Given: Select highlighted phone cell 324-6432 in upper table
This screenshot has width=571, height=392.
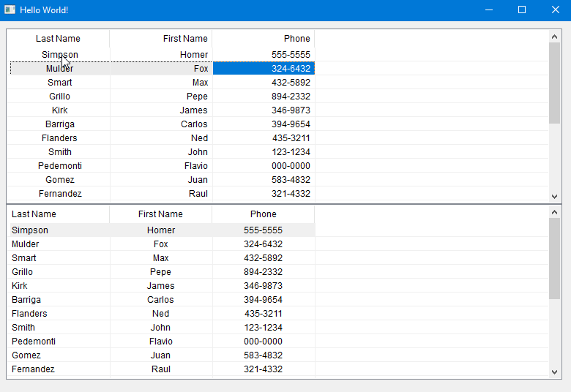Looking at the screenshot, I should [264, 69].
